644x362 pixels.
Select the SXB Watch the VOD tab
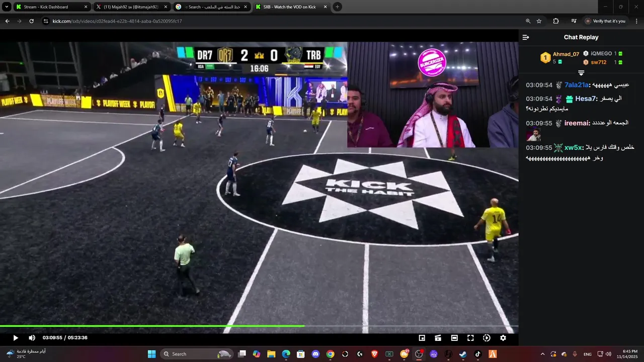291,7
